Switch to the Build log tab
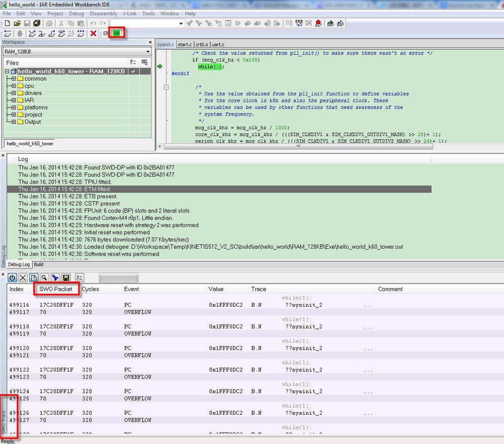The image size is (504, 444). 38,264
